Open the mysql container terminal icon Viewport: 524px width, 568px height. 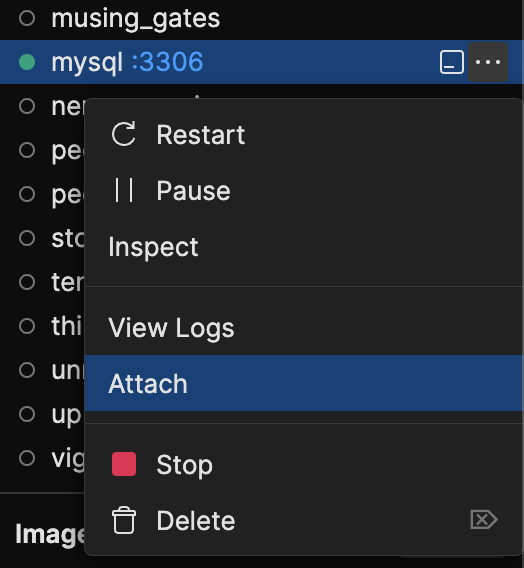pyautogui.click(x=452, y=62)
